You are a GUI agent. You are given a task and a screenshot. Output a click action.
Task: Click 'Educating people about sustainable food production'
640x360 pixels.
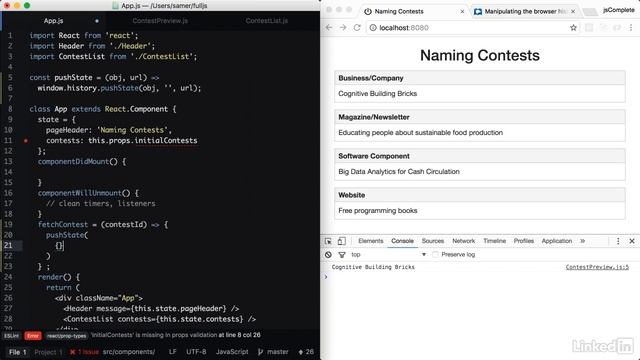[x=420, y=133]
